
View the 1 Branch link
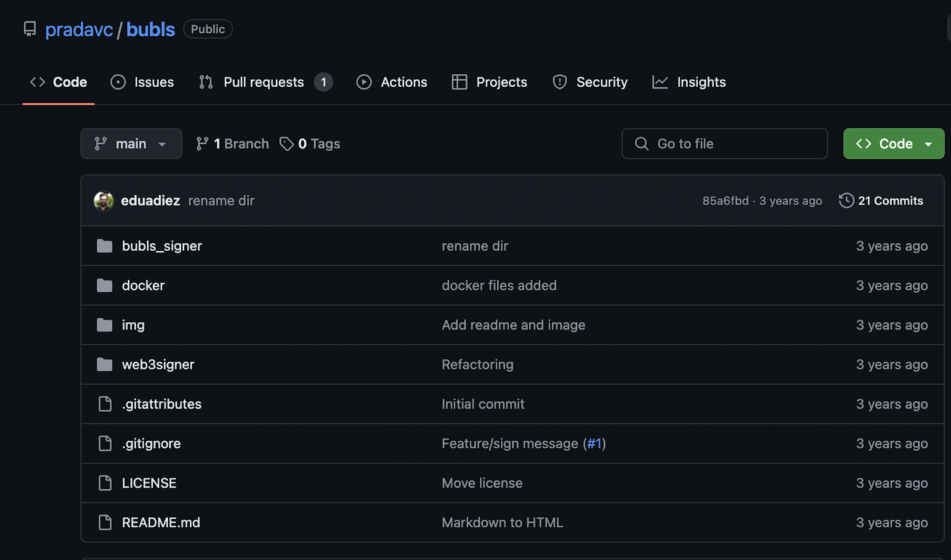click(232, 144)
